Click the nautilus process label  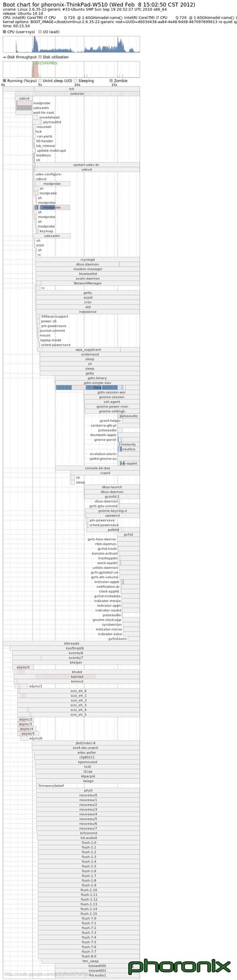[x=129, y=449]
